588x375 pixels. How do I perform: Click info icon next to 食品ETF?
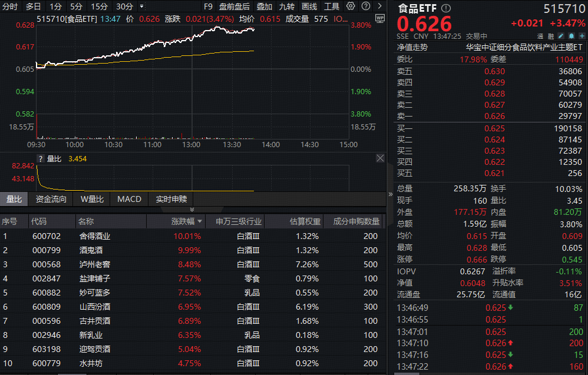tap(445, 8)
